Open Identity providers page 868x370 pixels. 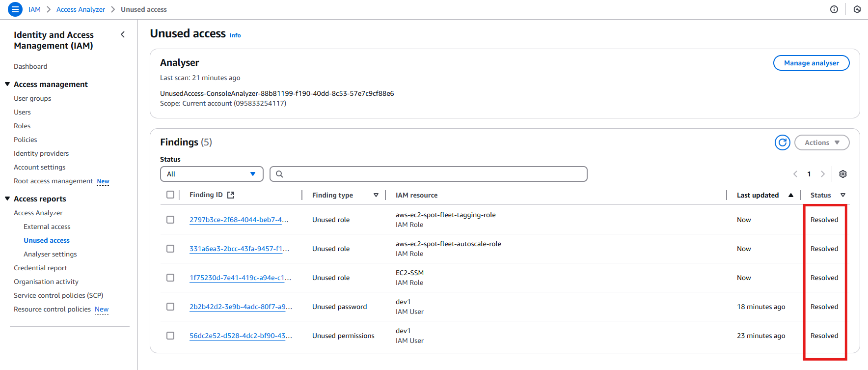click(x=41, y=153)
